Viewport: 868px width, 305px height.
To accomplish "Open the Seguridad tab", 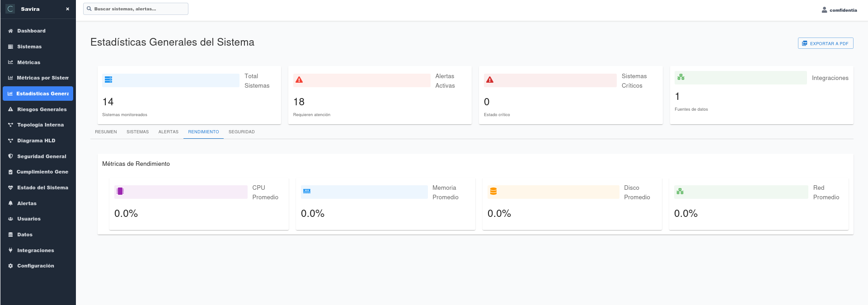I will tap(241, 132).
